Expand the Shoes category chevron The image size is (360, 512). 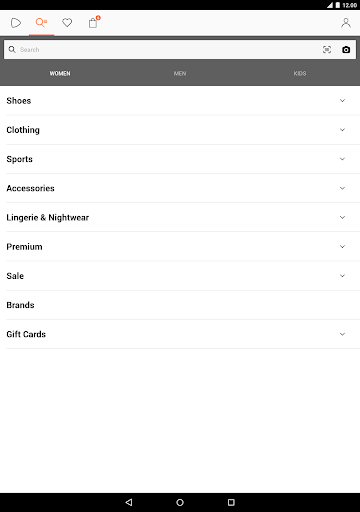(x=342, y=101)
